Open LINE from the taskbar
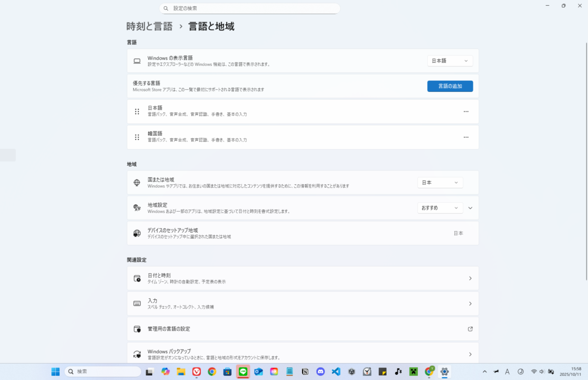Screen dimensions: 588x380 click(x=242, y=371)
